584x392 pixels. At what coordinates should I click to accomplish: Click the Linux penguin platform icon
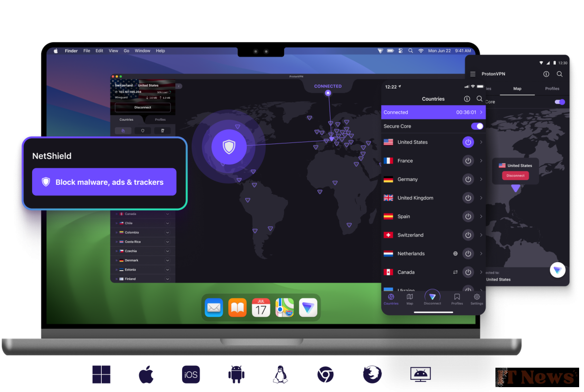pos(280,374)
